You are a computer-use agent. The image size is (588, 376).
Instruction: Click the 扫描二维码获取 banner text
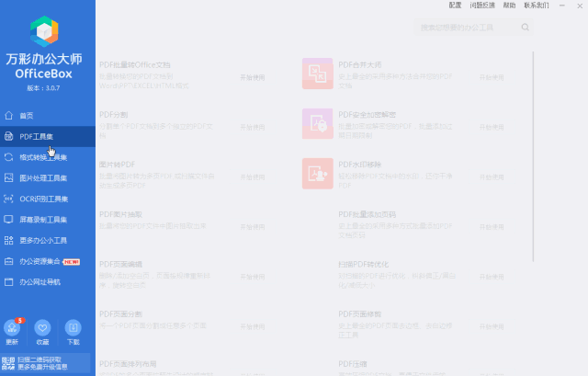(x=40, y=359)
